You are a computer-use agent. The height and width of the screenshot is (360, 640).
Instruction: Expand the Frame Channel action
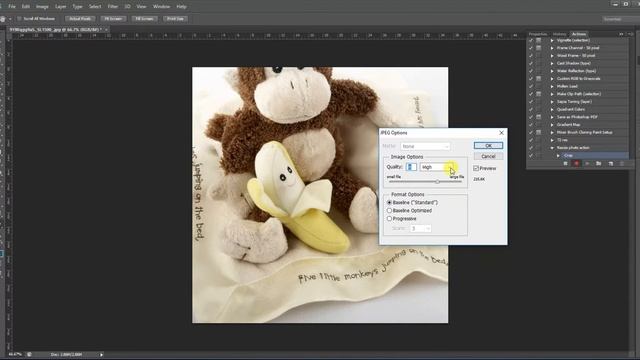[x=552, y=48]
